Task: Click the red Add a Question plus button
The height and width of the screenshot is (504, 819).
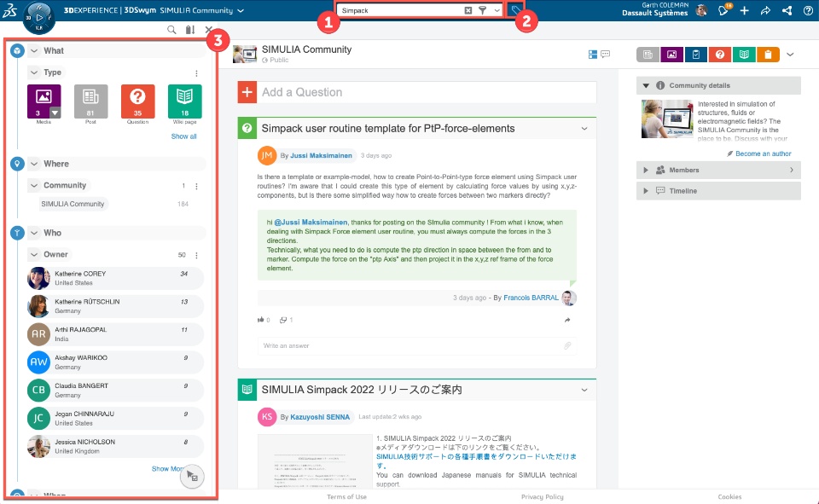Action: pyautogui.click(x=247, y=92)
